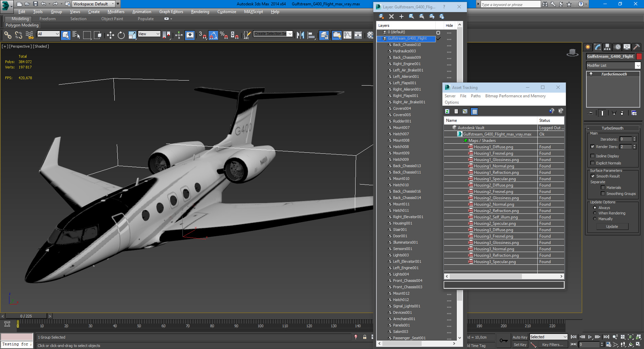This screenshot has height=349, width=644.
Task: Check Separate by Materials option
Action: [x=603, y=188]
